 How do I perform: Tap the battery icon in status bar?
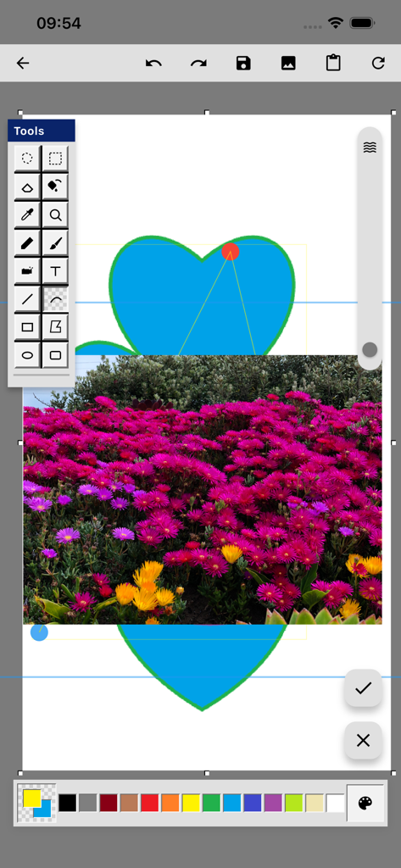363,23
